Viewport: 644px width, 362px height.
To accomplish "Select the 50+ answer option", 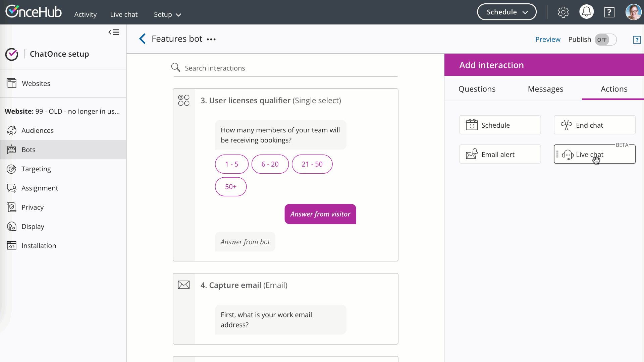I will click(x=230, y=187).
